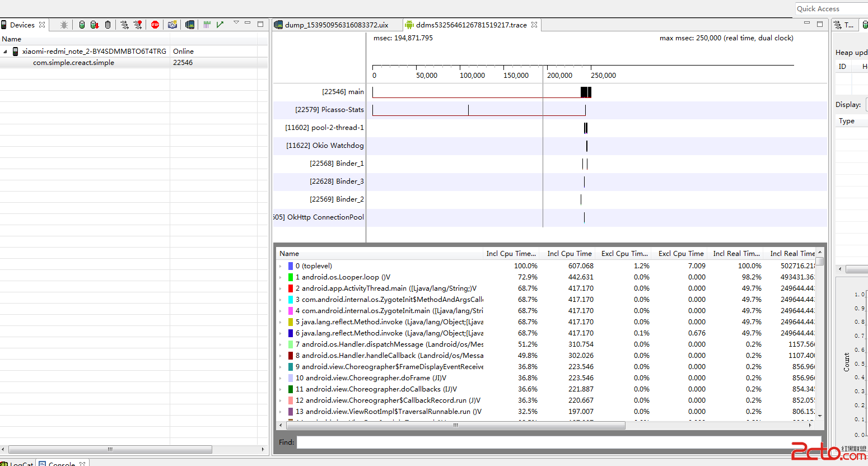The height and width of the screenshot is (466, 868).
Task: Expand the android.os.Looper.loop row
Action: (x=281, y=277)
